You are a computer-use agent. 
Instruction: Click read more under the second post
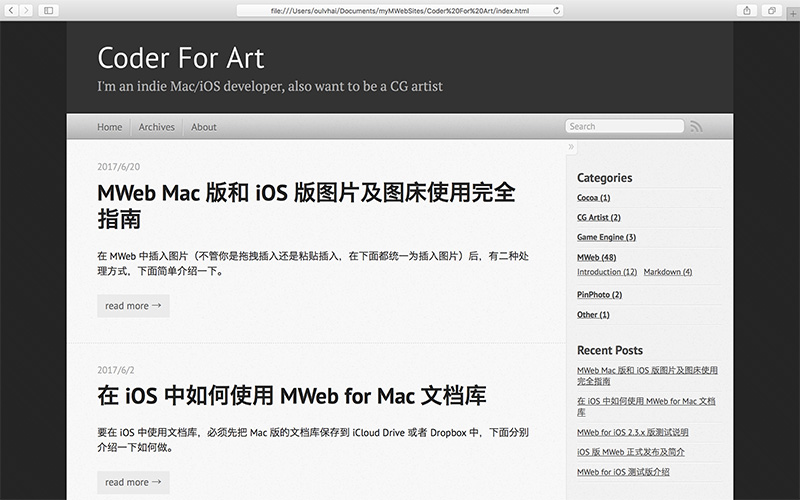tap(133, 482)
